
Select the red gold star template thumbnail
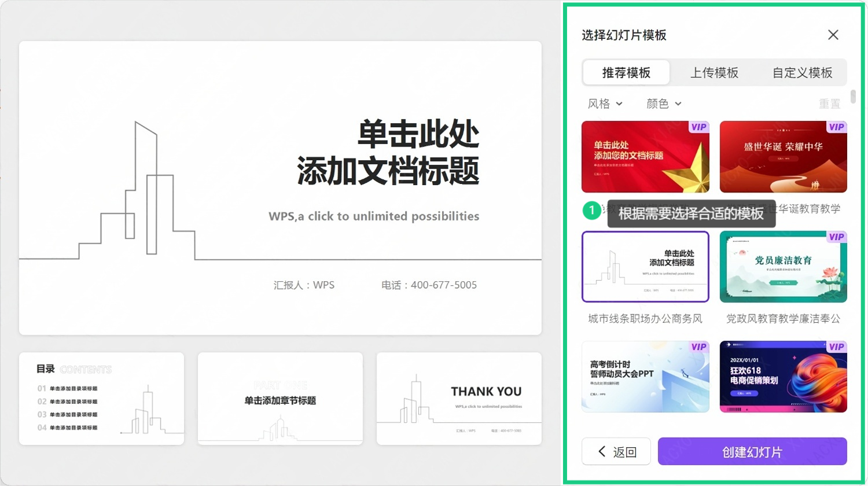click(x=645, y=157)
